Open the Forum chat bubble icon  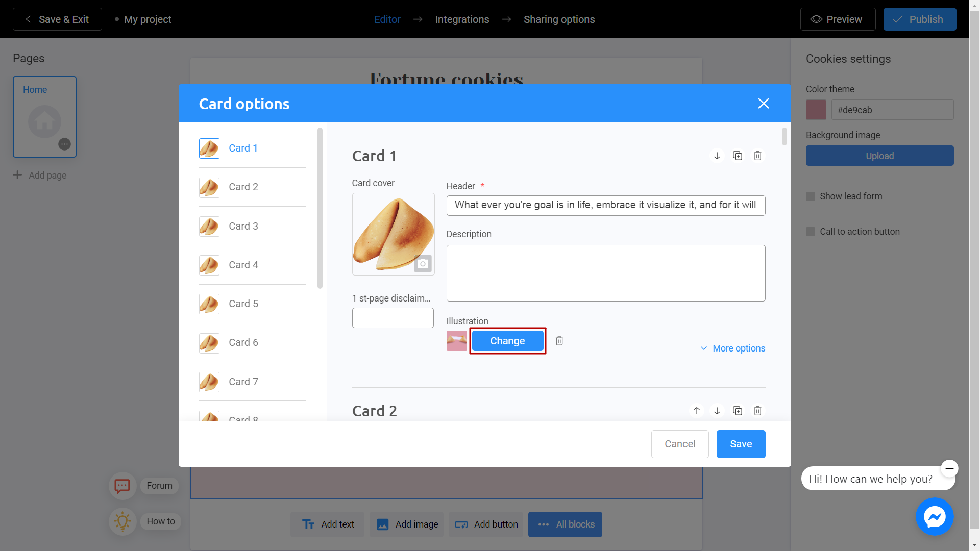click(122, 486)
